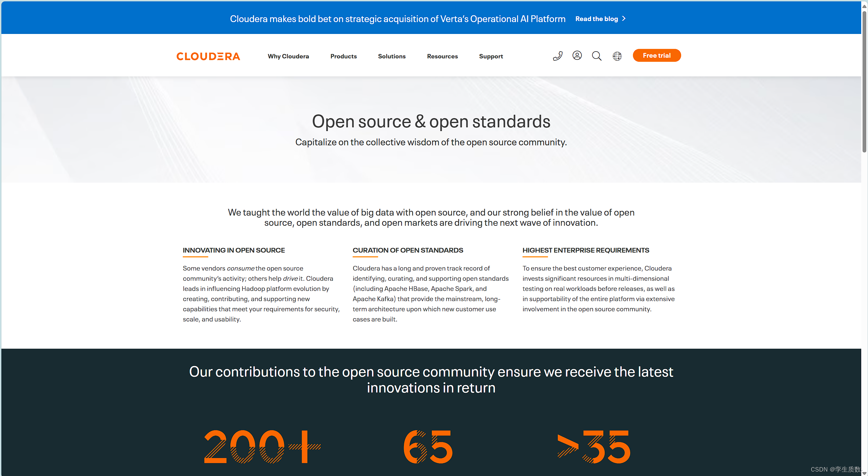Click scrollbar up arrow
This screenshot has width=868, height=476.
[864, 6]
